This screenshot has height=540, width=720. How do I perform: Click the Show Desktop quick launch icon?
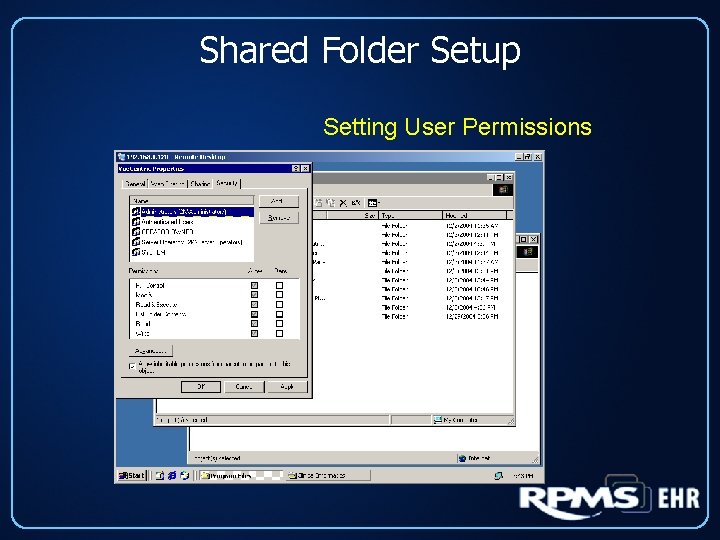159,476
